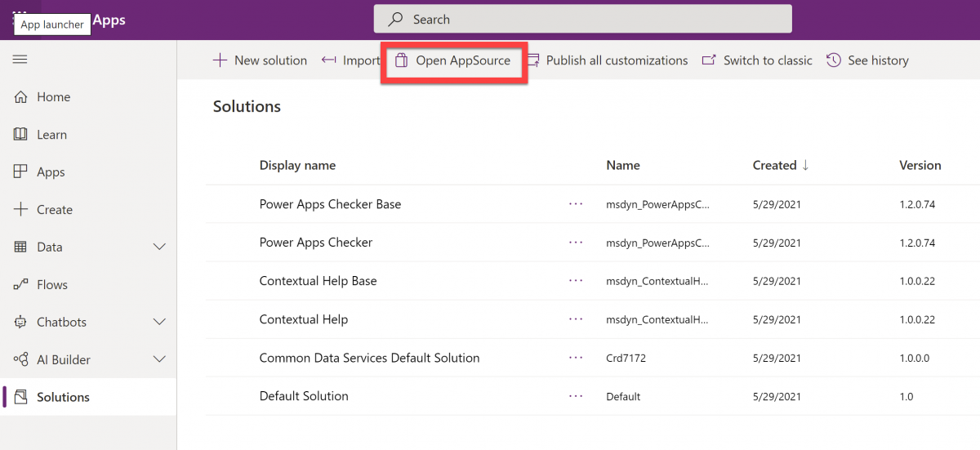The height and width of the screenshot is (450, 980).
Task: Click the Data table icon
Action: 21,247
